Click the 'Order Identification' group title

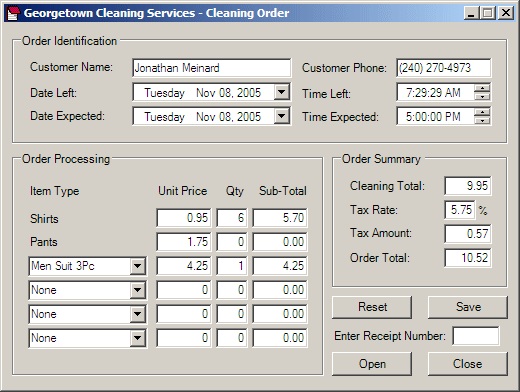pos(69,41)
